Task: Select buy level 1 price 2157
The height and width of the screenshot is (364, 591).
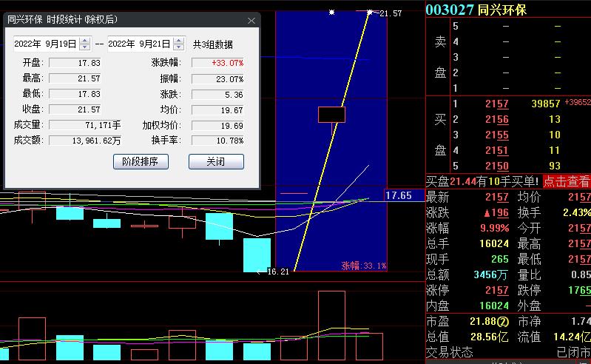Action: (x=496, y=104)
